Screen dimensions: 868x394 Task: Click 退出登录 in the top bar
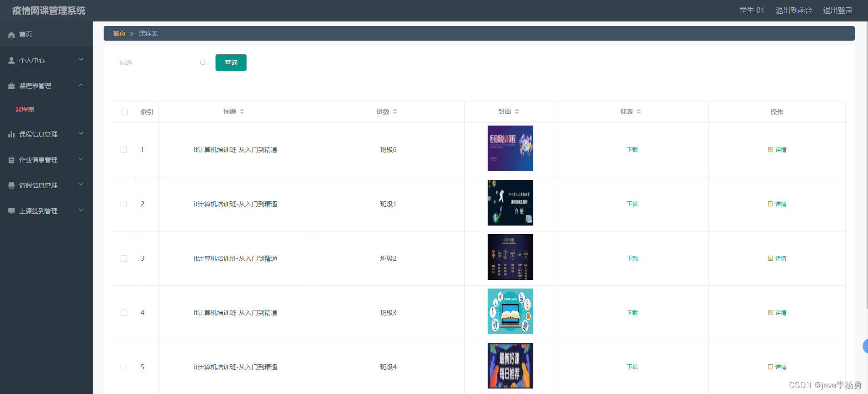tap(838, 10)
